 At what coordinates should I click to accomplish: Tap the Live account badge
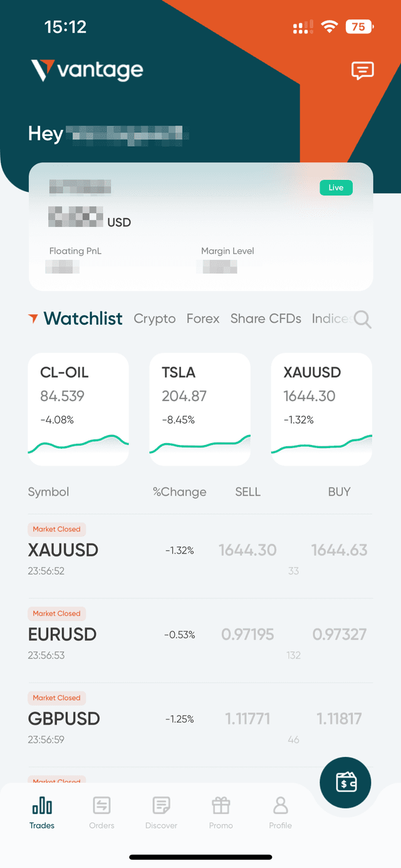[x=336, y=187]
